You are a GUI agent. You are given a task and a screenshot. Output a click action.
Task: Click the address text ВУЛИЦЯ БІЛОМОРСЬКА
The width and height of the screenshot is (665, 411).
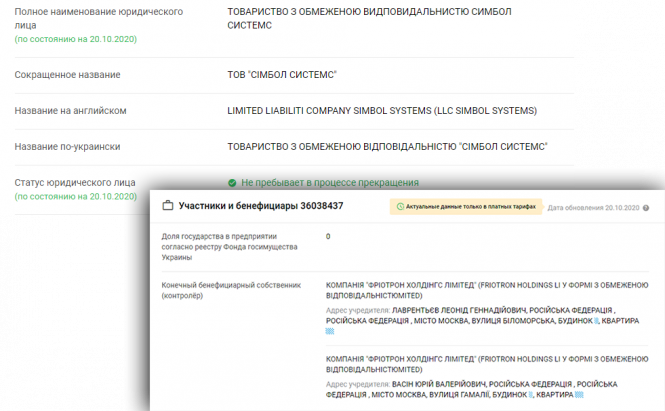[x=512, y=321]
